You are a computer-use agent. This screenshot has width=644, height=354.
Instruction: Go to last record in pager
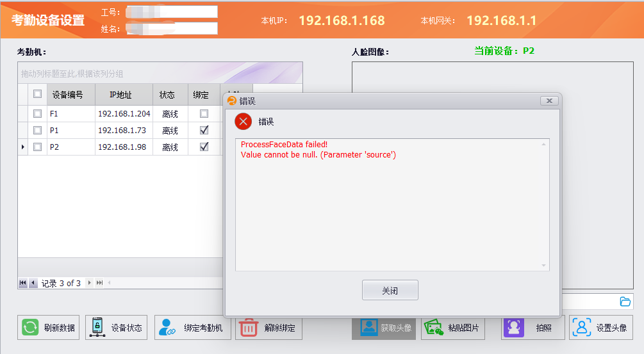coord(99,283)
